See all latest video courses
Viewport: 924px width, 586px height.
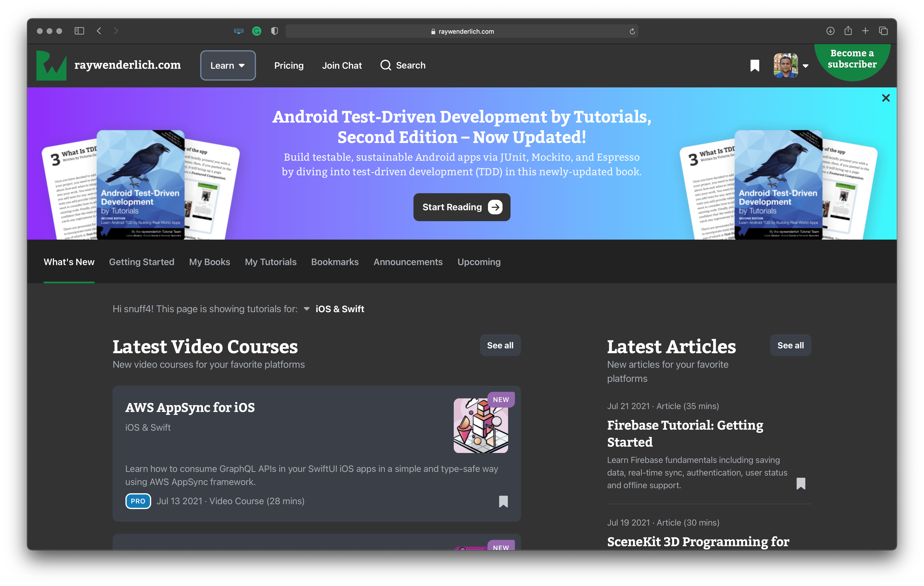coord(500,345)
